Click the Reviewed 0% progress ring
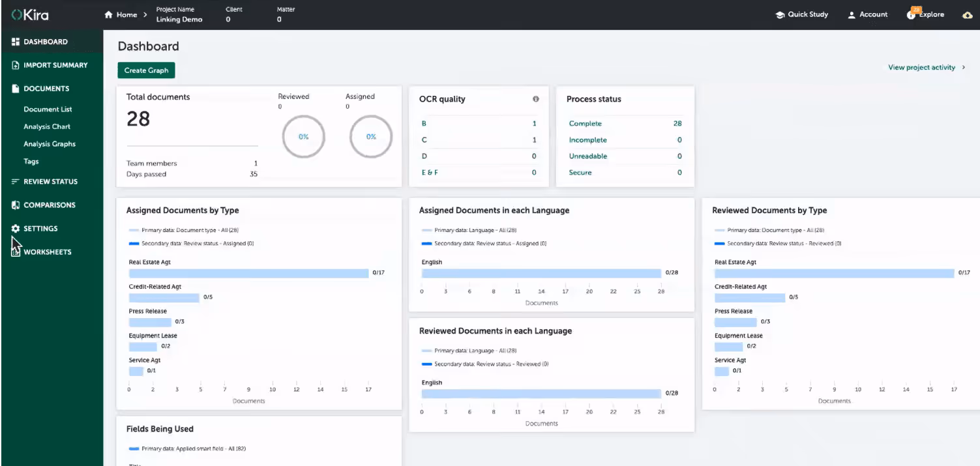 point(303,136)
